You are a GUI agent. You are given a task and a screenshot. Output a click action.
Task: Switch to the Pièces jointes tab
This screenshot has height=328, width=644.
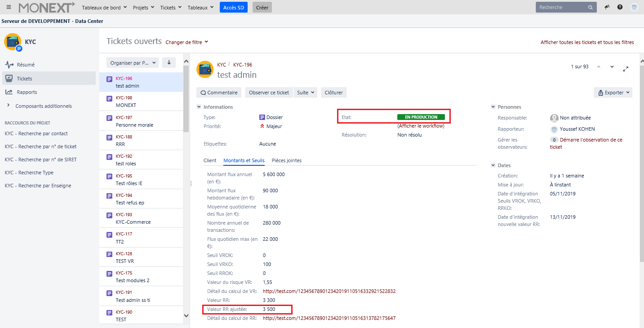(287, 160)
